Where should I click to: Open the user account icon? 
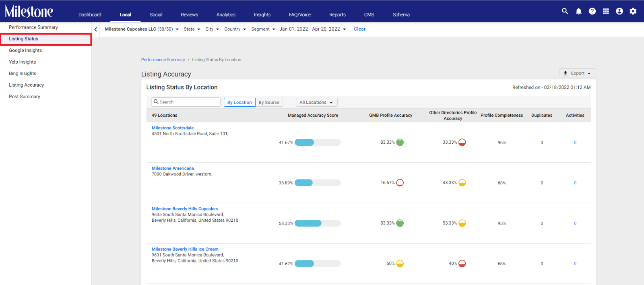619,11
